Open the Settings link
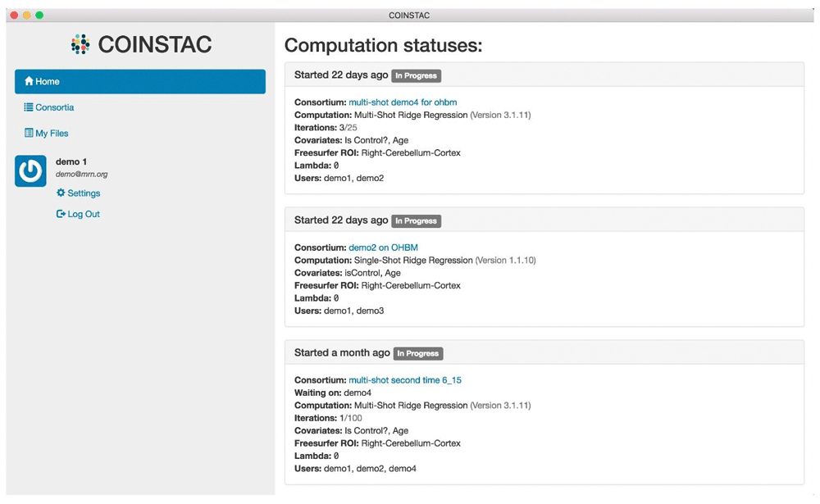820x504 pixels. 79,193
